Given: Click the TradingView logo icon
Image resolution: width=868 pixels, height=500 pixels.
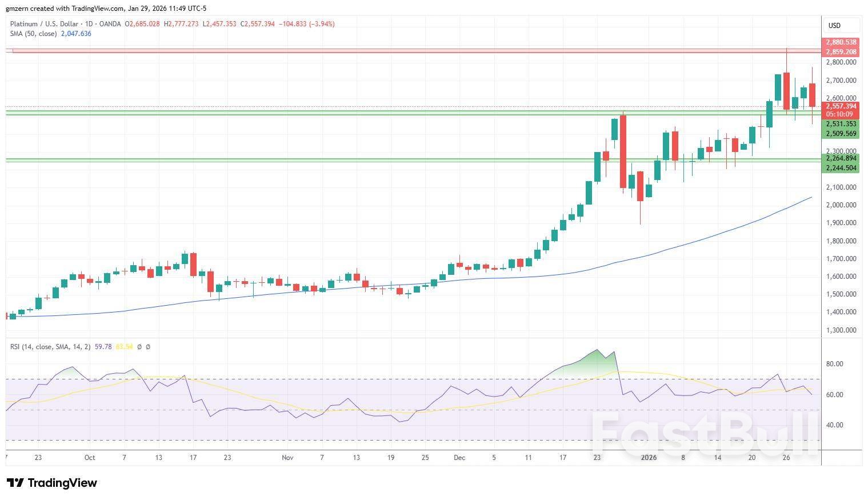Looking at the screenshot, I should [15, 483].
